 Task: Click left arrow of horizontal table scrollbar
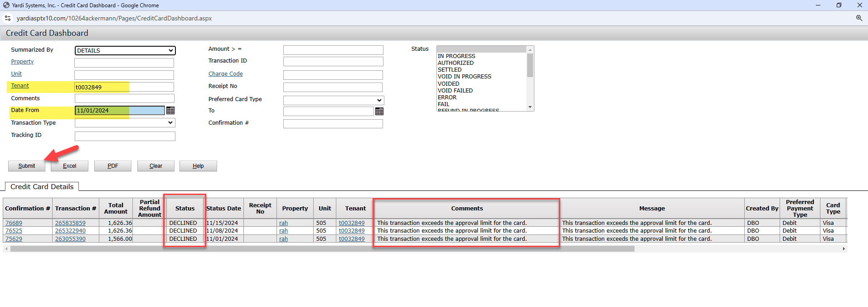[x=6, y=249]
